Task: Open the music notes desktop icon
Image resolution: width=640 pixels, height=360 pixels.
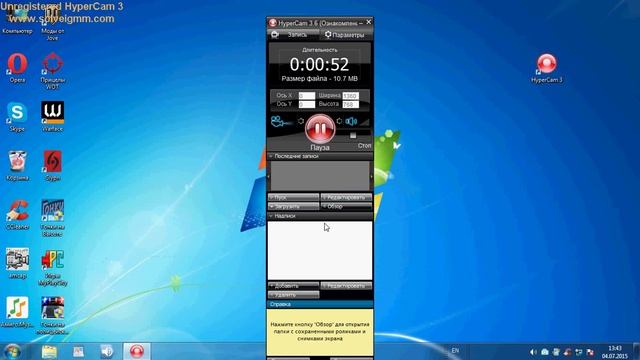Action: pyautogui.click(x=17, y=312)
